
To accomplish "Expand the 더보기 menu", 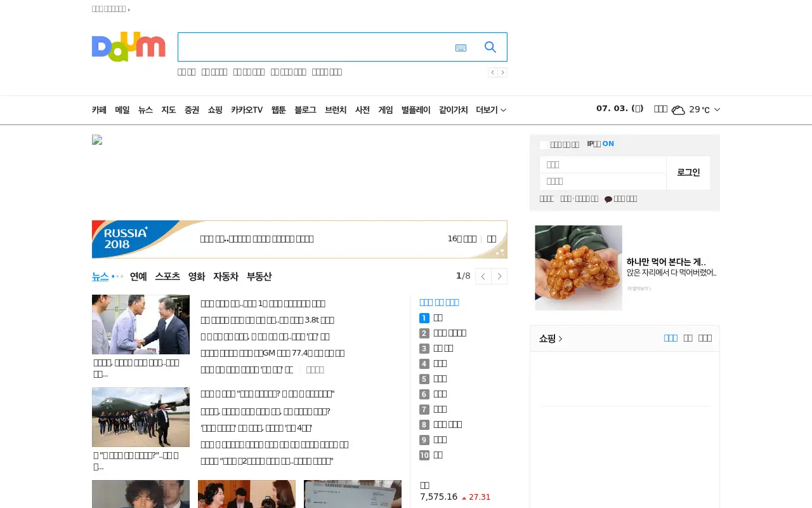I will pos(491,110).
